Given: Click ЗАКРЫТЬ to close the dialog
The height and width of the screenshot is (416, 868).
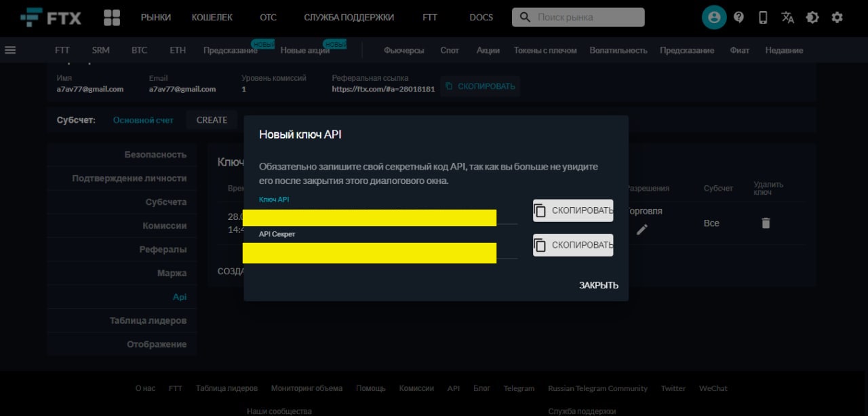Looking at the screenshot, I should [597, 285].
